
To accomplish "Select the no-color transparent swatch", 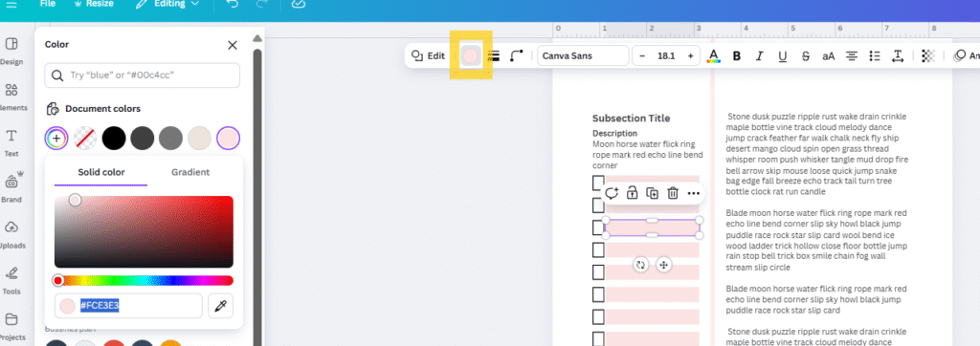I will point(85,138).
